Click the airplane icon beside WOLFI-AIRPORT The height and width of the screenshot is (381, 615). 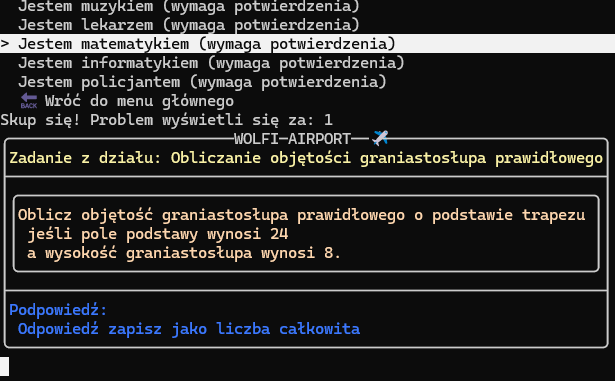[380, 138]
